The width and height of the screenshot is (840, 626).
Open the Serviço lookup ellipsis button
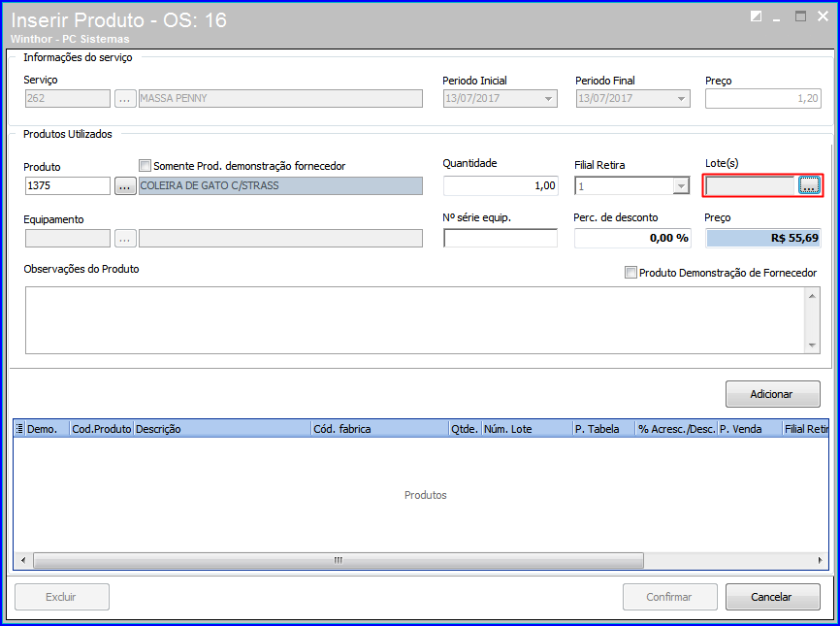pyautogui.click(x=125, y=99)
